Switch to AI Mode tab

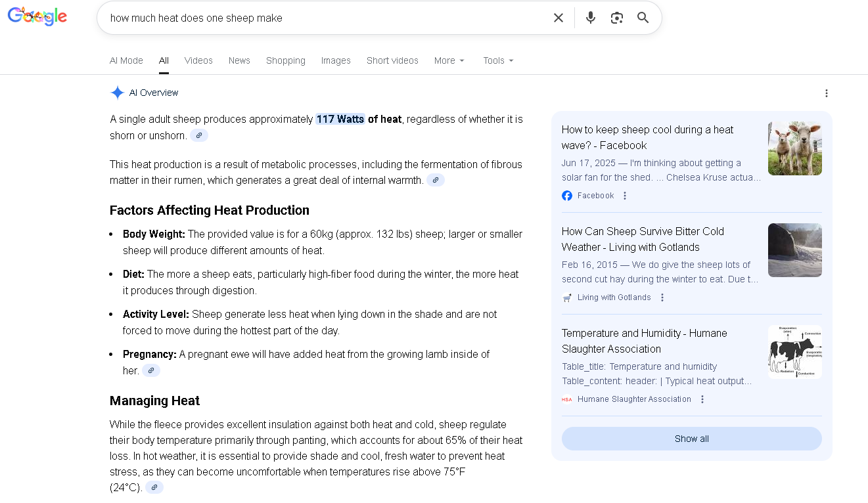126,60
